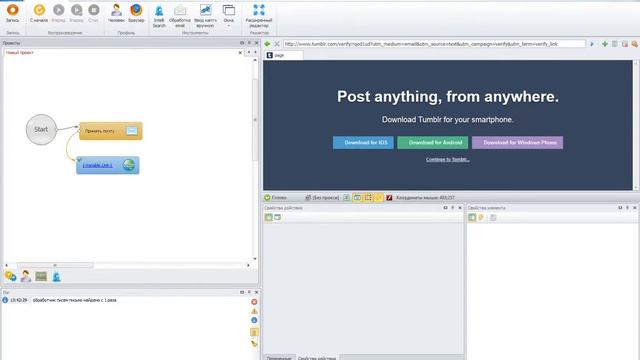Follow the Continue to Tumblr link
The image size is (640, 360).
point(448,160)
